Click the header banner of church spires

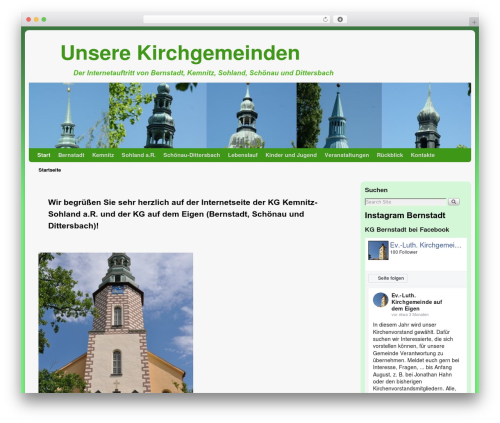(x=250, y=115)
